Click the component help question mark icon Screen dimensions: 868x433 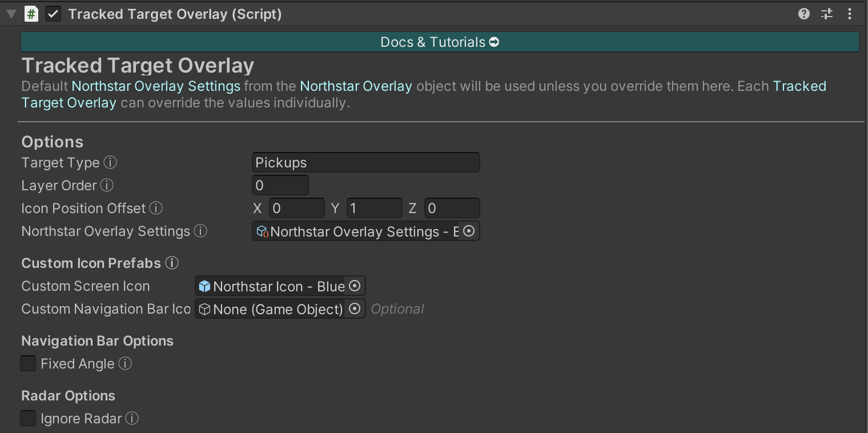(x=804, y=14)
